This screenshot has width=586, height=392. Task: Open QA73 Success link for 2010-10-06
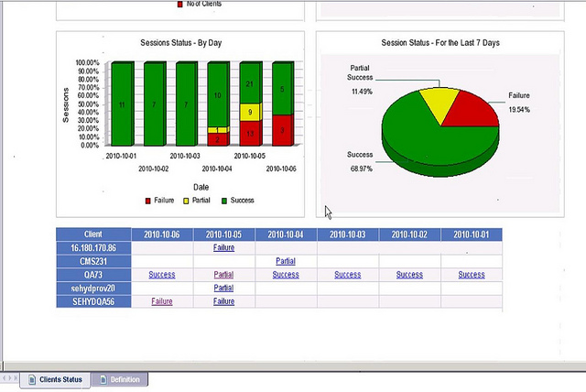[161, 274]
